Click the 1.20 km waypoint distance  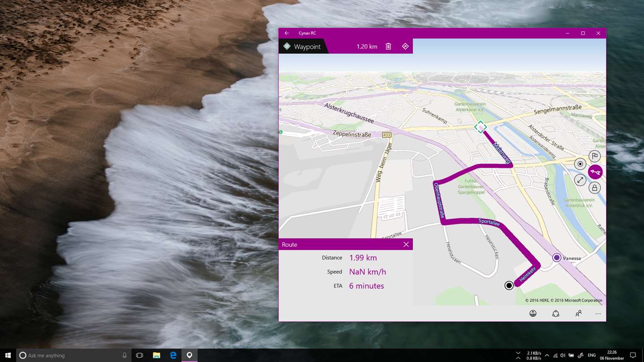point(367,46)
